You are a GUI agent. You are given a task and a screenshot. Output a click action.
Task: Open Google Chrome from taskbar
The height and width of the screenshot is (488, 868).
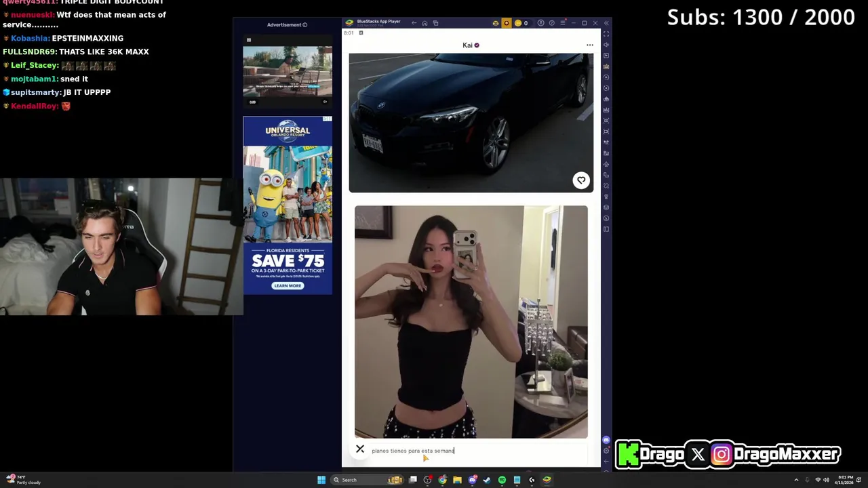point(442,480)
